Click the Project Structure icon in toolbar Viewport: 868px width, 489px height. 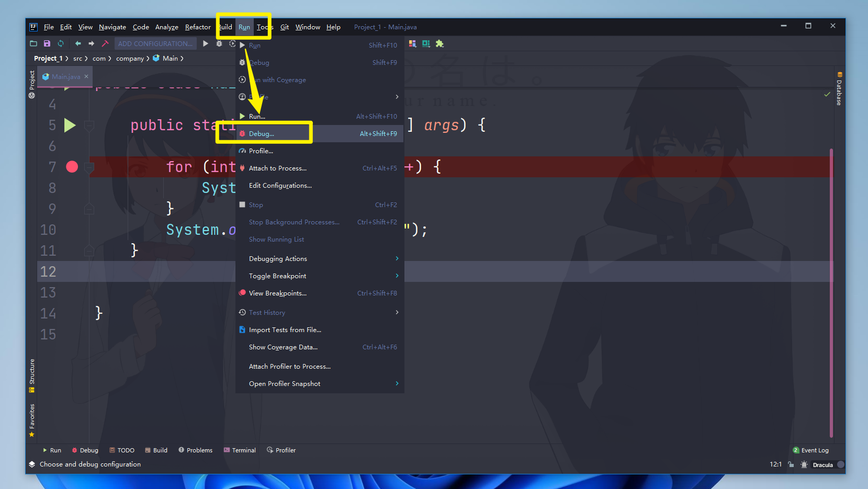[413, 43]
